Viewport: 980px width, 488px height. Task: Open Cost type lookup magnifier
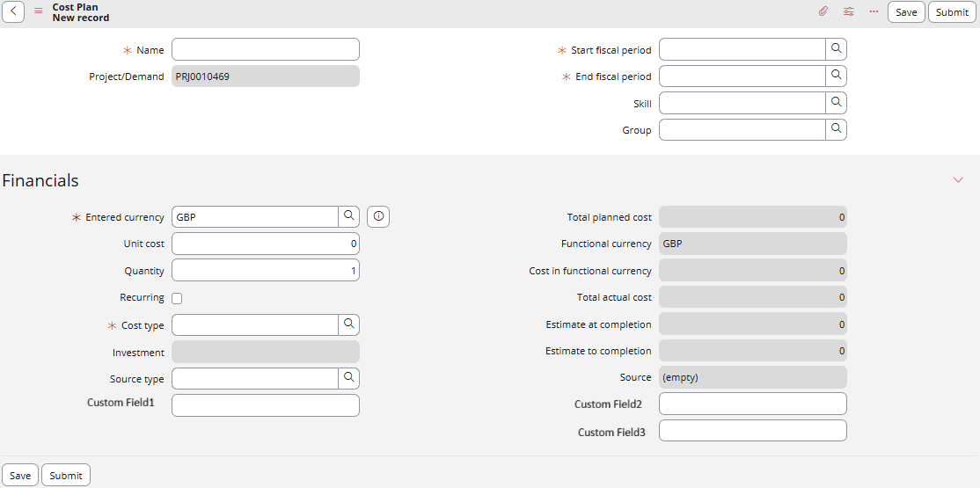tap(348, 324)
